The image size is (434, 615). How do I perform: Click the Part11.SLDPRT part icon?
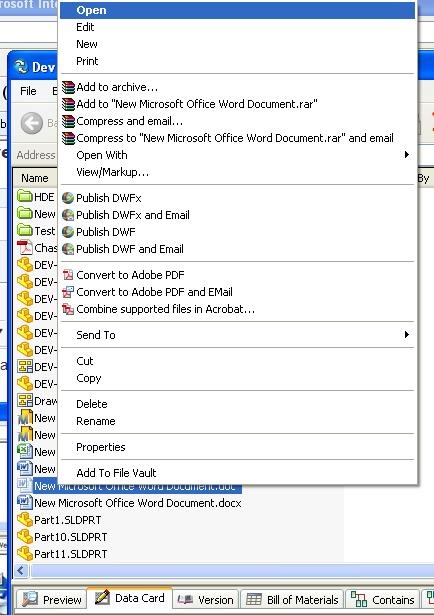pos(25,554)
